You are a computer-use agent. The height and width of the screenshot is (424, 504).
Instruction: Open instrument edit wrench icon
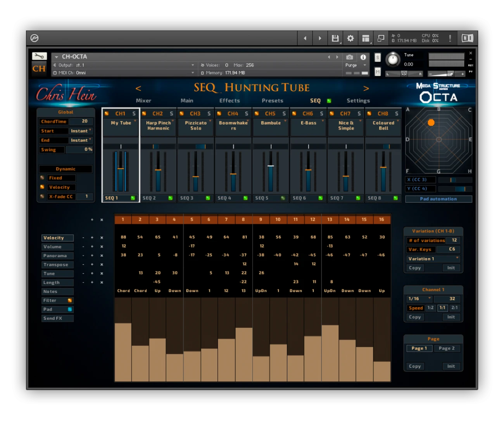[39, 56]
